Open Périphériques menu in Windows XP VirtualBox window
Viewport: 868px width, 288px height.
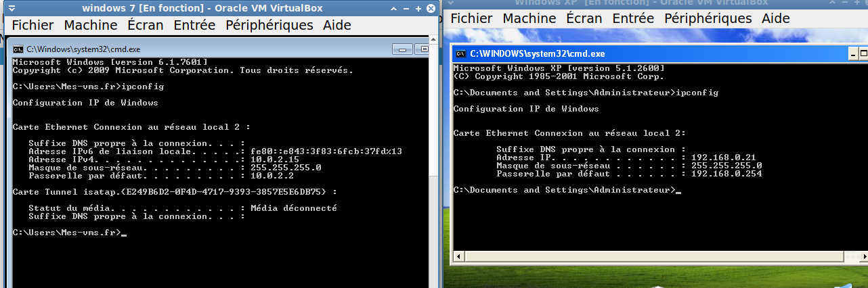click(x=708, y=19)
